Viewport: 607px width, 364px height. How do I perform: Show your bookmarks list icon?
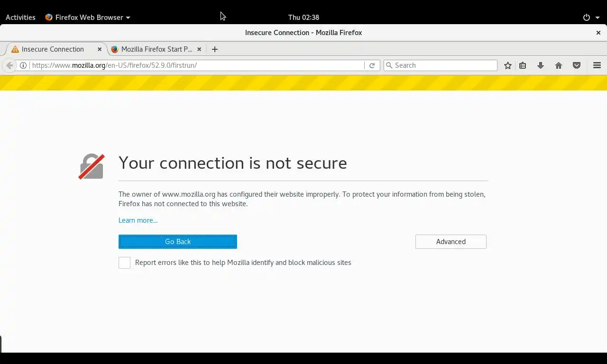point(523,65)
